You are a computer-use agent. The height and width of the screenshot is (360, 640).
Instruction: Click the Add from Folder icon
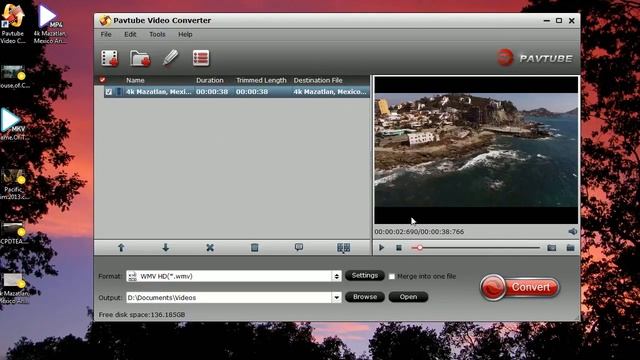[x=140, y=58]
